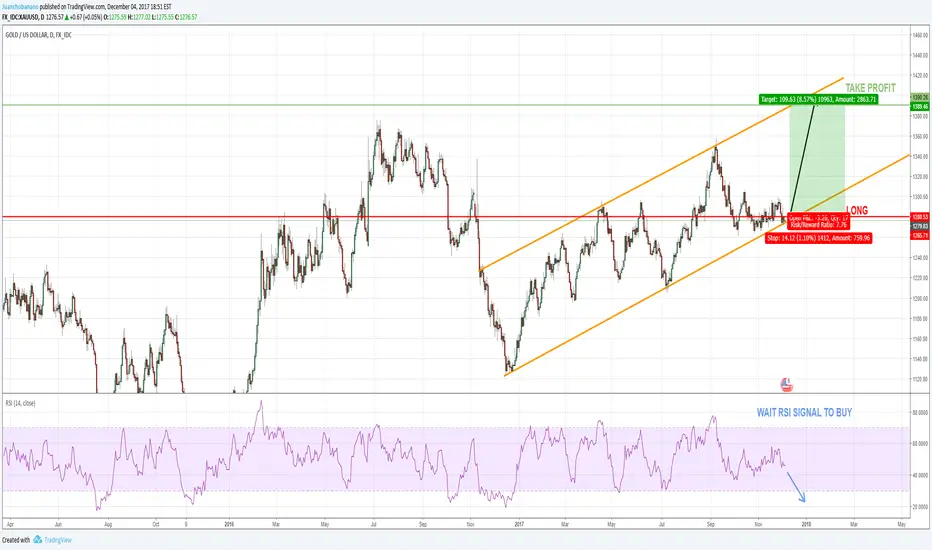932x550 pixels.
Task: Click the red 1265.71 stop price label
Action: 920,235
